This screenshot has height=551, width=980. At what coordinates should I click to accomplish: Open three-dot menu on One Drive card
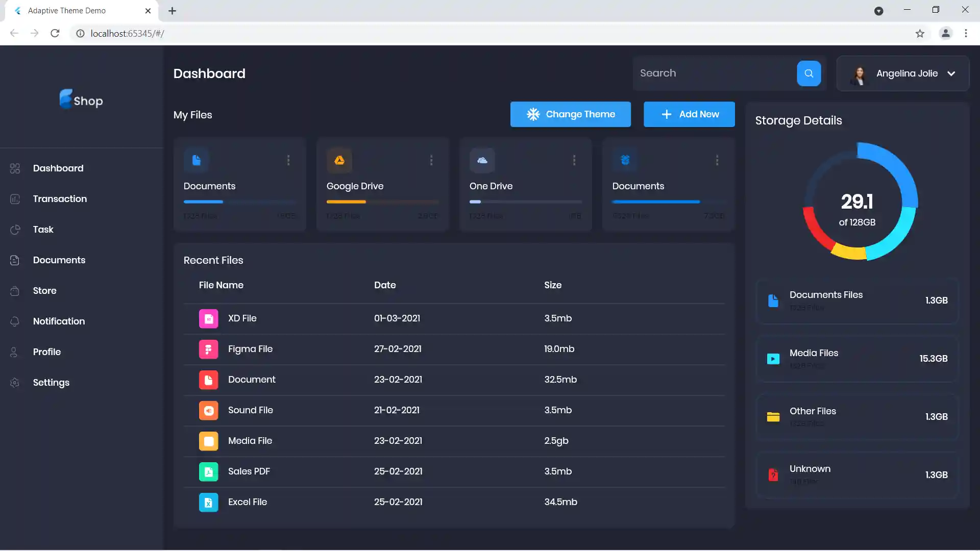[574, 161]
